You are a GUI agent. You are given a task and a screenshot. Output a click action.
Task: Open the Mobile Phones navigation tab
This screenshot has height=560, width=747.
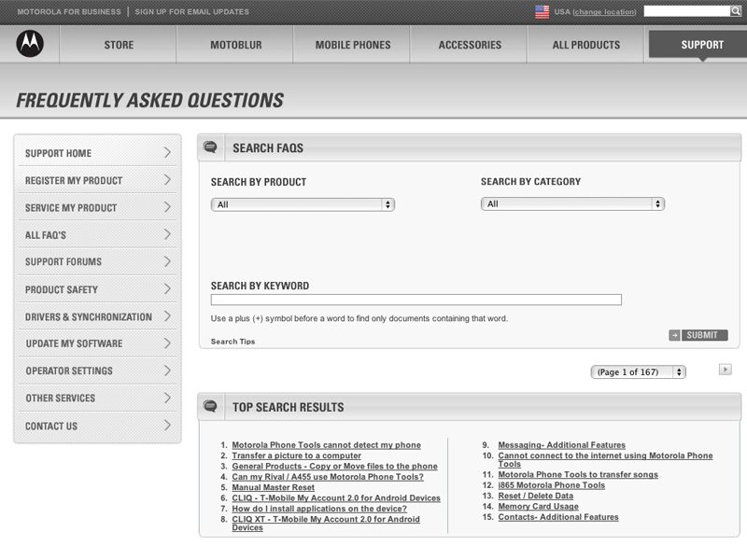click(x=353, y=45)
